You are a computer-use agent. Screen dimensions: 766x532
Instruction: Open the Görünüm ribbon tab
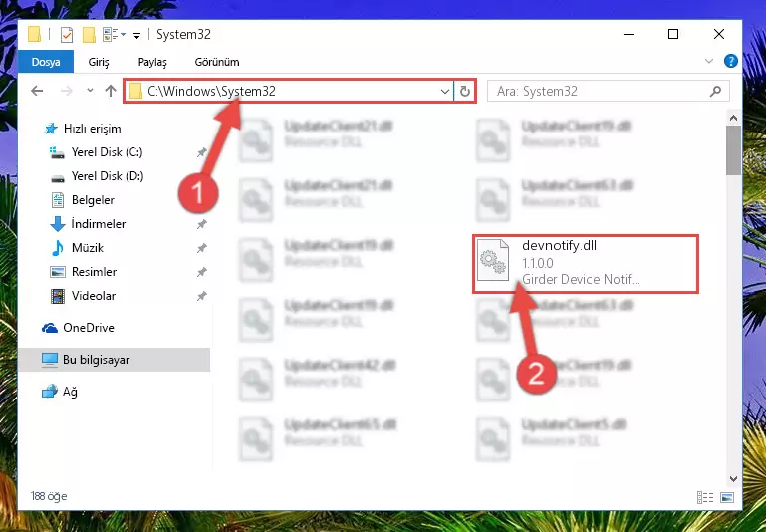coord(217,62)
